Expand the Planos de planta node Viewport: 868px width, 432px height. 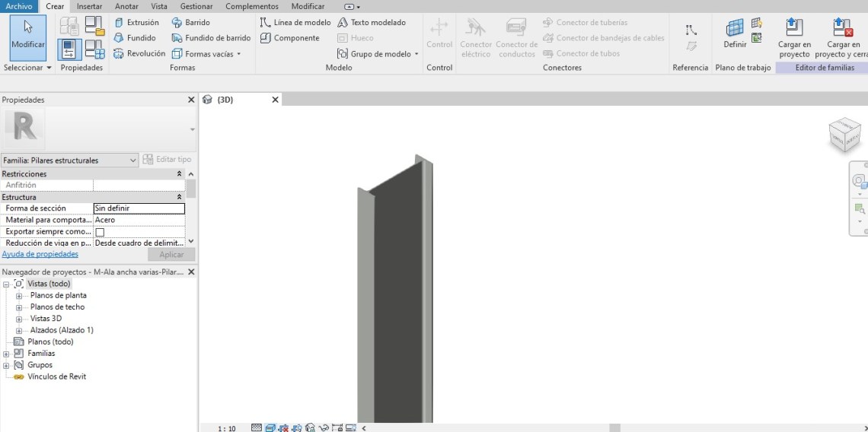tap(19, 296)
